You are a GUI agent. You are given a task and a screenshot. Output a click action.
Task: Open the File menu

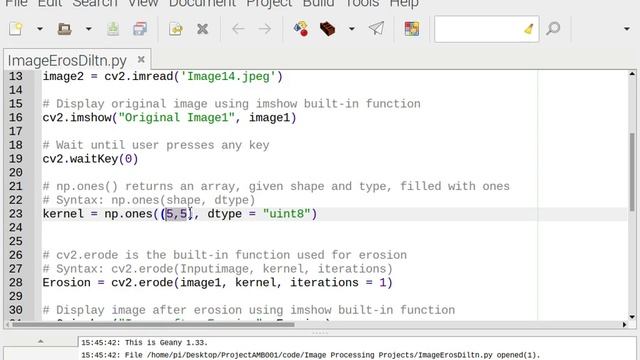(x=16, y=3)
